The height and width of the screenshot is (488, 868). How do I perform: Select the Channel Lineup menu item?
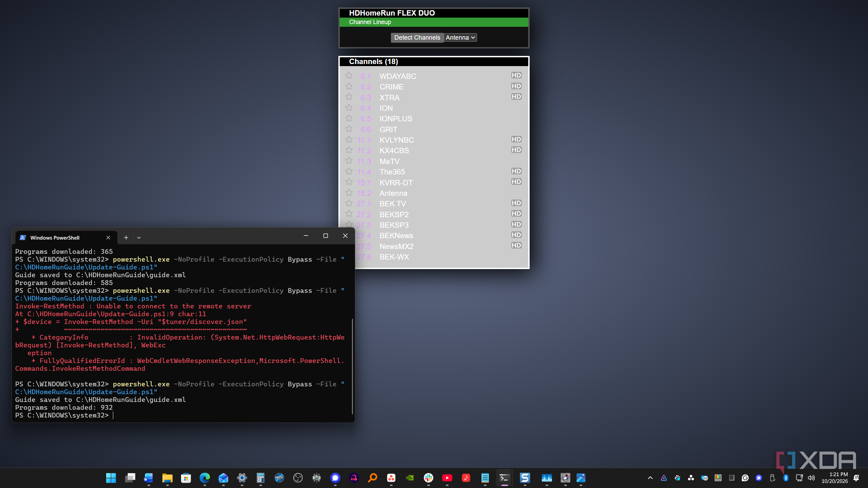[370, 22]
